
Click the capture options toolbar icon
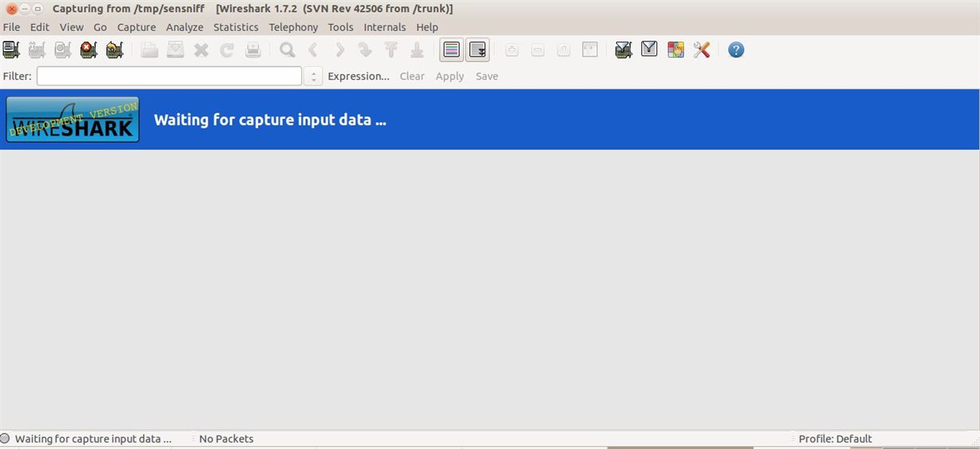[x=37, y=50]
